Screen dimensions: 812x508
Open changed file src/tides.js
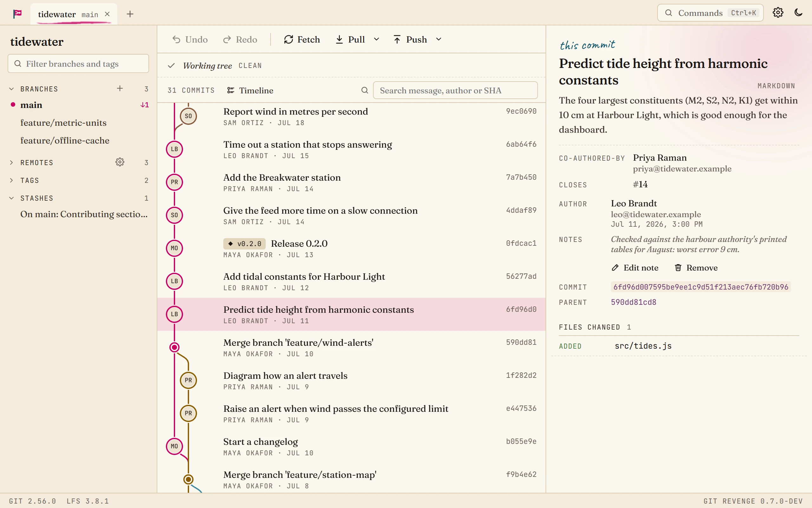coord(679,346)
